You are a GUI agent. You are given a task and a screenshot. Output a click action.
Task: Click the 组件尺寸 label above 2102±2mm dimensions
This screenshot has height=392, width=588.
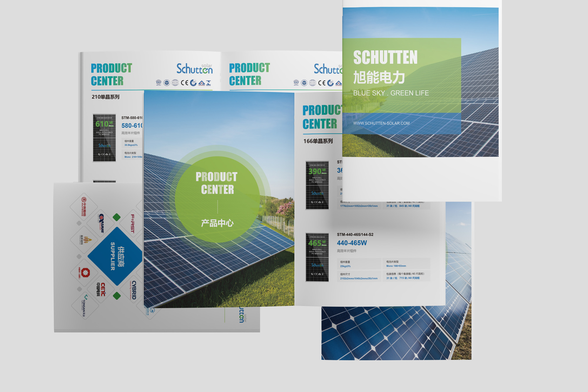pos(345,274)
